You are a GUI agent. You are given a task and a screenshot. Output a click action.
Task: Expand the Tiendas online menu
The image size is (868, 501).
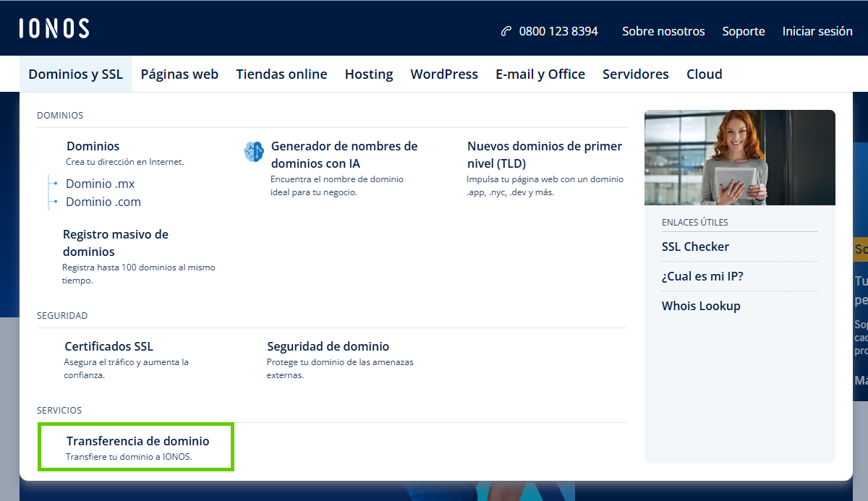click(x=281, y=73)
